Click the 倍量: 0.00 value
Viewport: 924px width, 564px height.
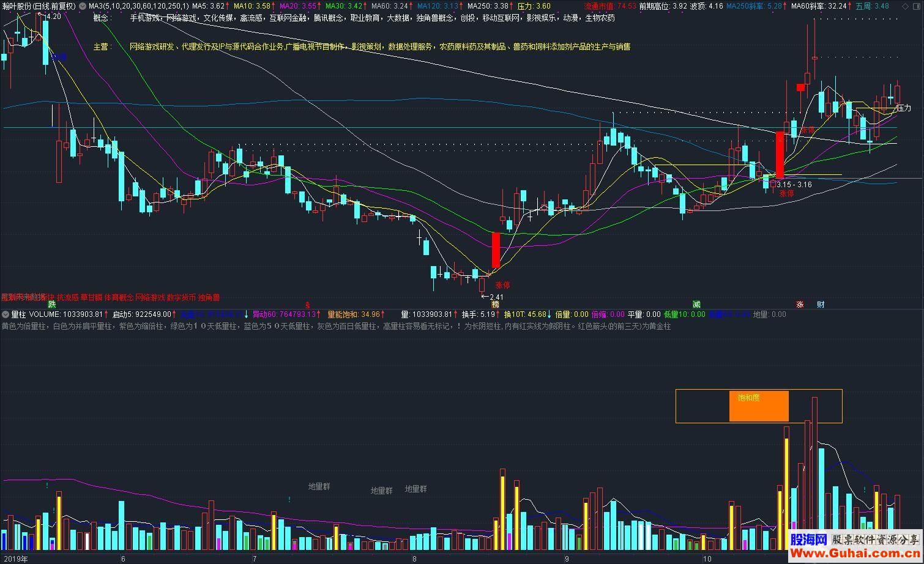pos(572,314)
